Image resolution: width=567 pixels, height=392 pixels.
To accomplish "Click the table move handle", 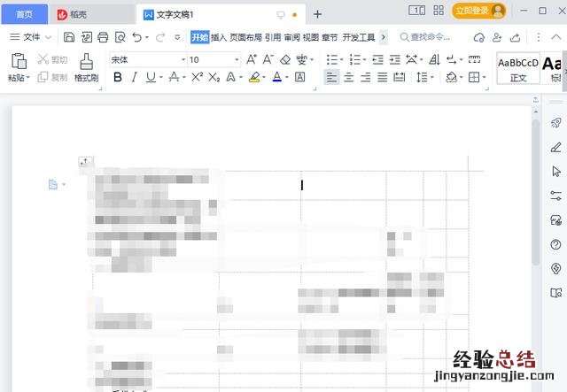I will coord(86,161).
